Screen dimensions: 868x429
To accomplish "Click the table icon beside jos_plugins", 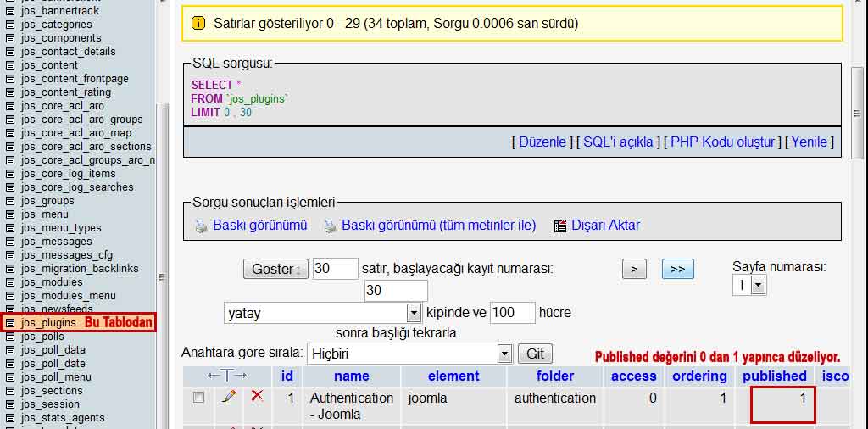I will point(10,323).
